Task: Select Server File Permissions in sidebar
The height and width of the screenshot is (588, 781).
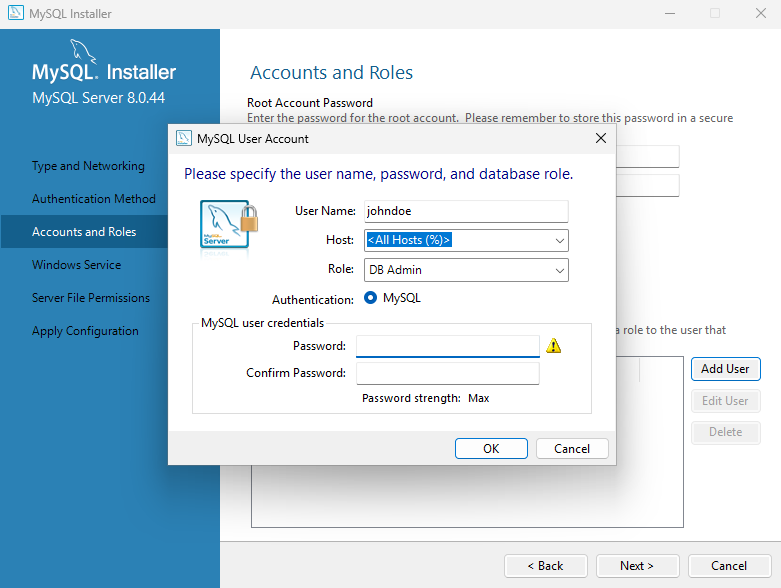Action: [91, 298]
